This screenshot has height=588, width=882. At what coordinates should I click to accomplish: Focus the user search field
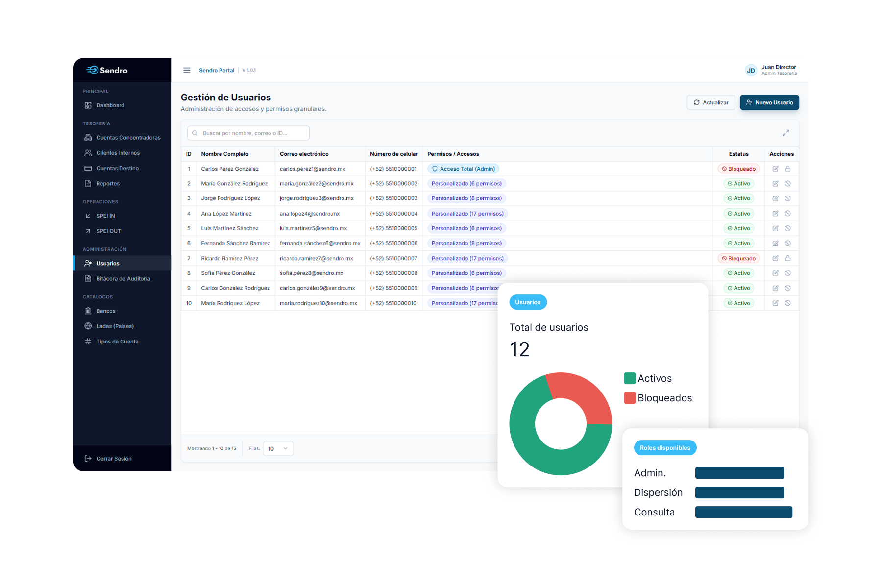coord(248,133)
